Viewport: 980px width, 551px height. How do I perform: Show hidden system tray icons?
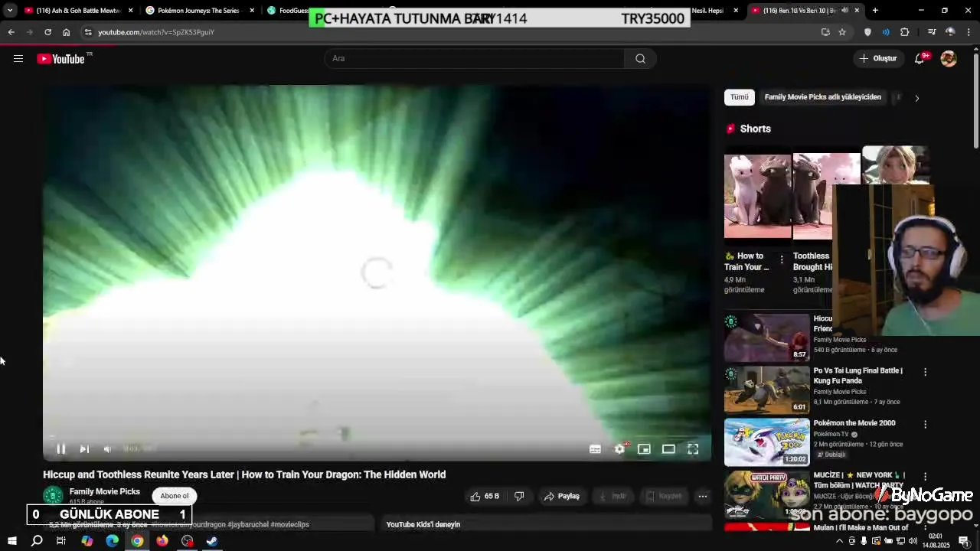click(839, 541)
